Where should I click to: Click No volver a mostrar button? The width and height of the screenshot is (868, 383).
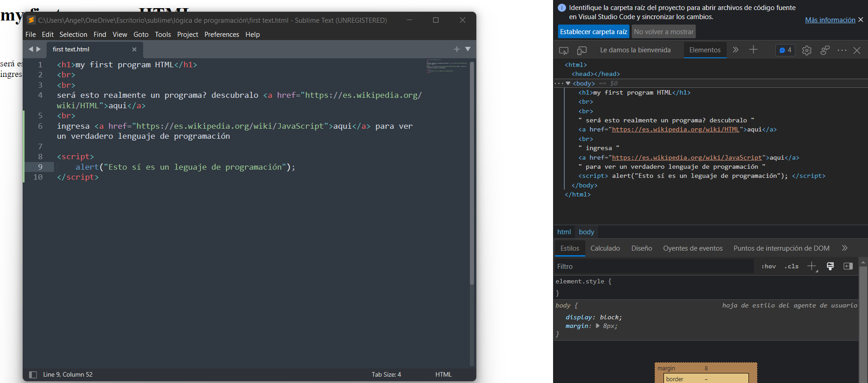[663, 32]
